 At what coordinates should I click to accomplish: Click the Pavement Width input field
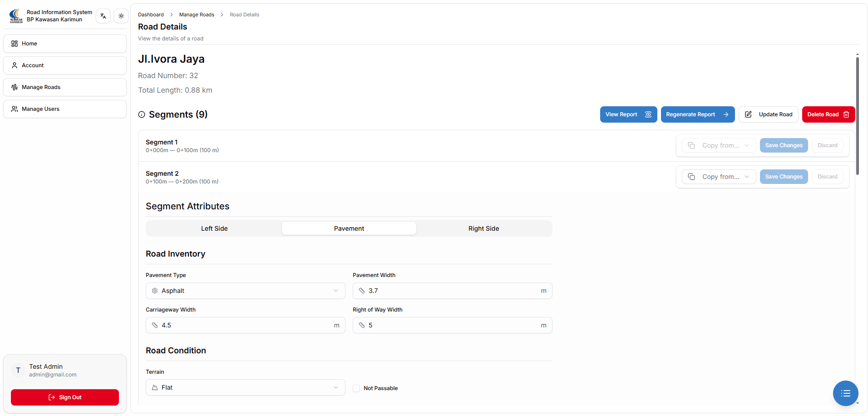click(452, 291)
